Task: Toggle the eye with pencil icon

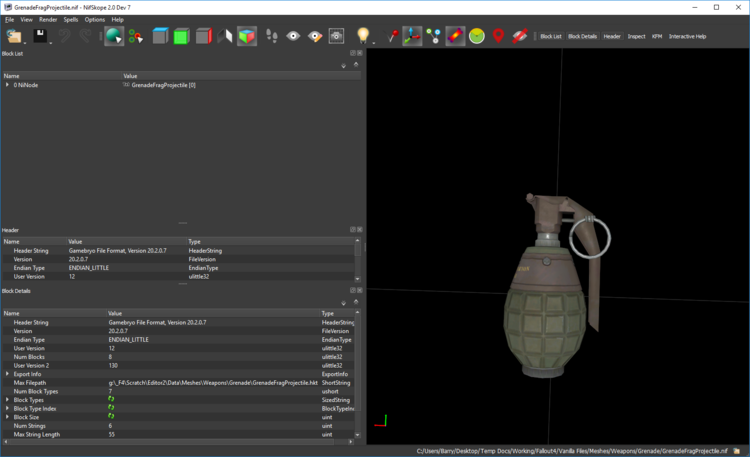Action: point(315,36)
